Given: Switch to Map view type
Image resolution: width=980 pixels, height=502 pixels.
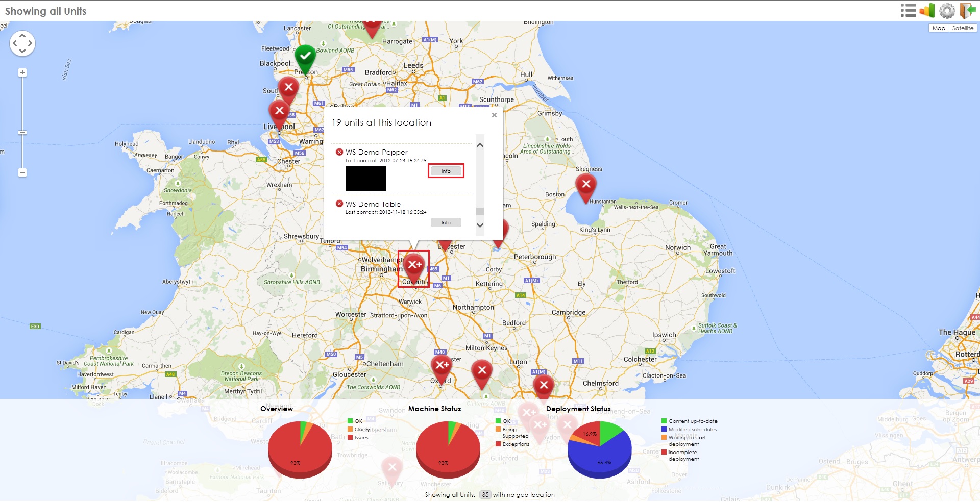Looking at the screenshot, I should tap(939, 28).
